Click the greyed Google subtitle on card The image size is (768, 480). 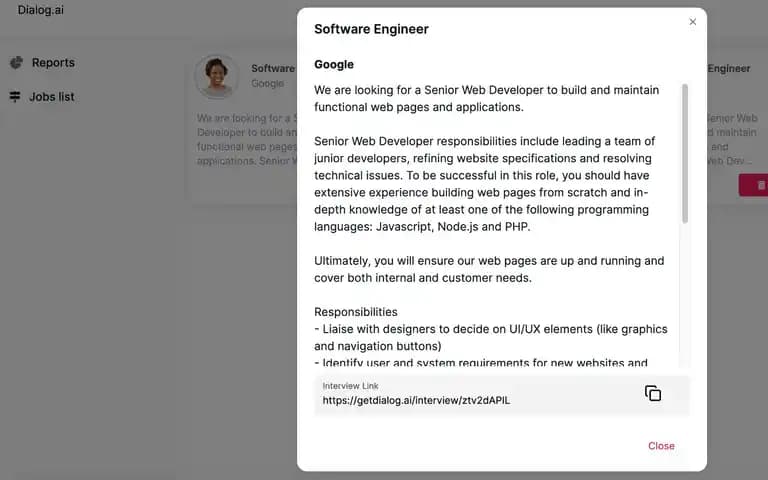pyautogui.click(x=267, y=83)
